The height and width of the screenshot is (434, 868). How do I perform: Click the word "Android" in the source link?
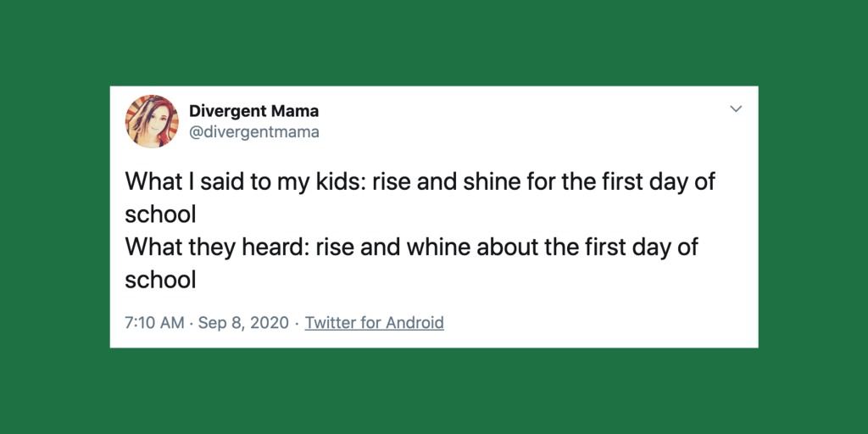415,322
